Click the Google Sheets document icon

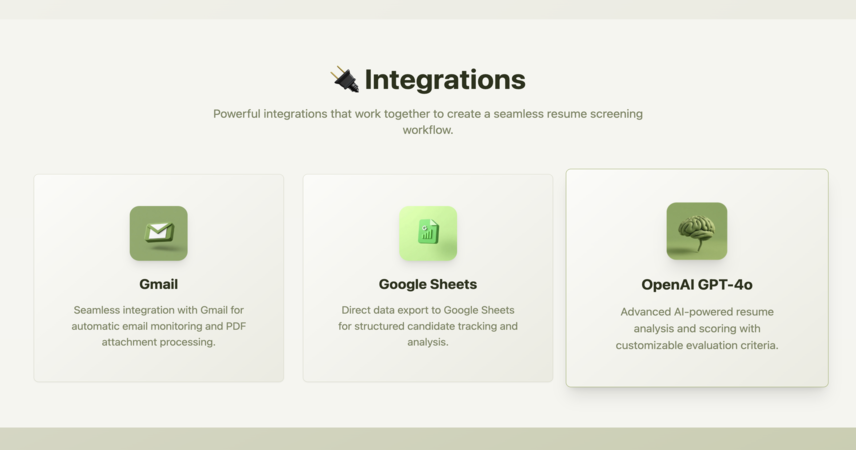coord(428,233)
